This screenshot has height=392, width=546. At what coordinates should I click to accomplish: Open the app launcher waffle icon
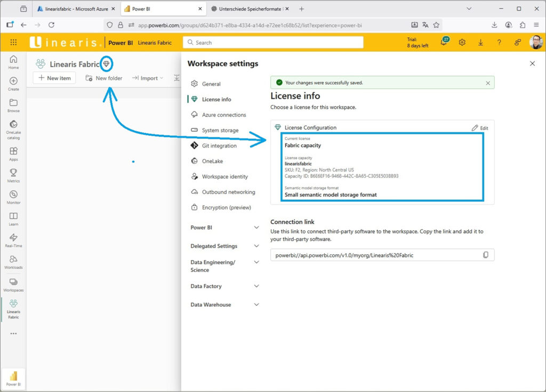tap(13, 43)
